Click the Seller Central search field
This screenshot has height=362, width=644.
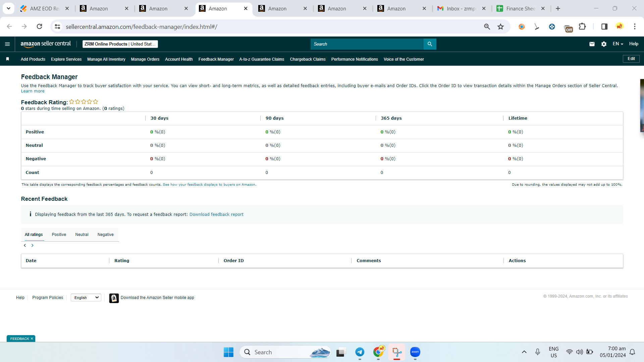tap(367, 44)
